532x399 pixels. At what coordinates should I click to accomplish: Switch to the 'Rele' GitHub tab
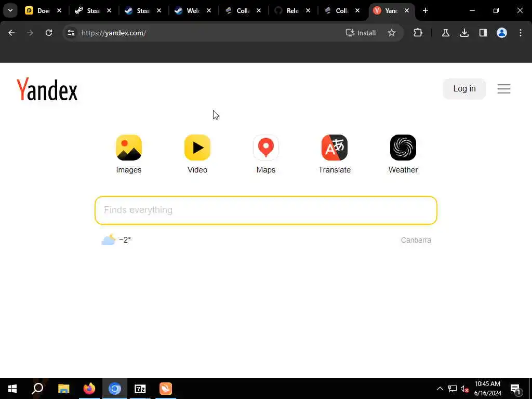pyautogui.click(x=287, y=10)
